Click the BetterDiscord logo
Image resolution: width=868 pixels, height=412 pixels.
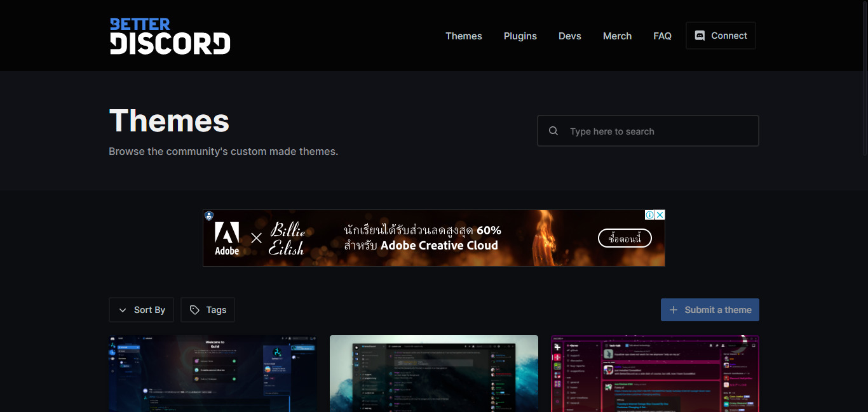pyautogui.click(x=170, y=36)
